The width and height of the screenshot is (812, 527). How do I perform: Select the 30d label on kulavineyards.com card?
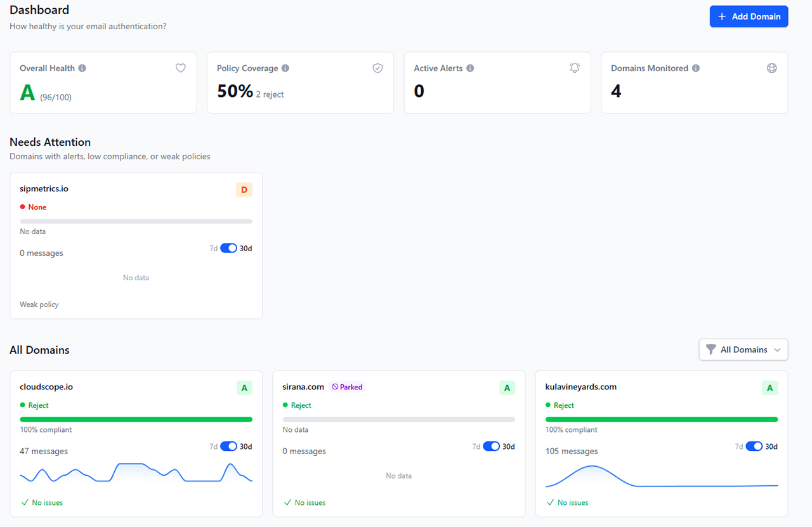[771, 446]
